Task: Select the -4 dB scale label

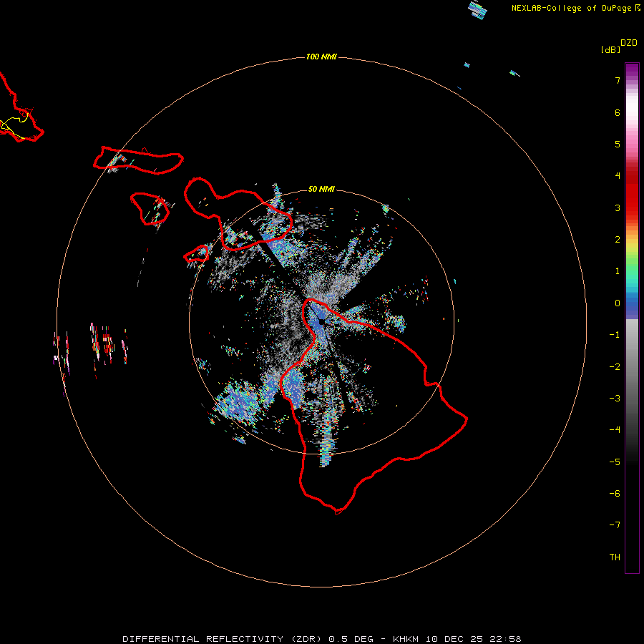Action: tap(615, 429)
